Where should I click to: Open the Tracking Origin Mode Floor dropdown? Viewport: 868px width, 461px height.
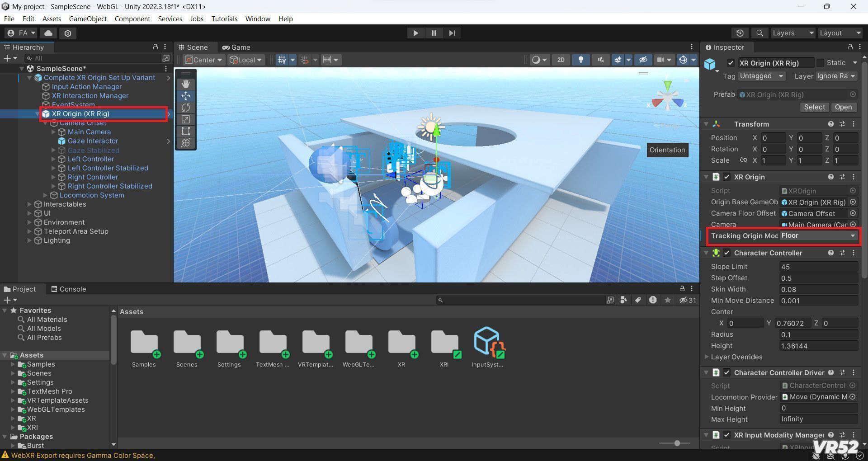pyautogui.click(x=818, y=235)
